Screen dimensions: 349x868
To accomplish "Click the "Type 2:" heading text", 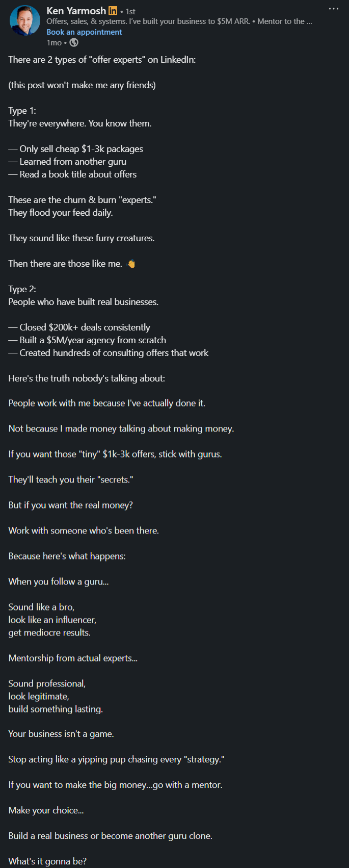I will [22, 289].
